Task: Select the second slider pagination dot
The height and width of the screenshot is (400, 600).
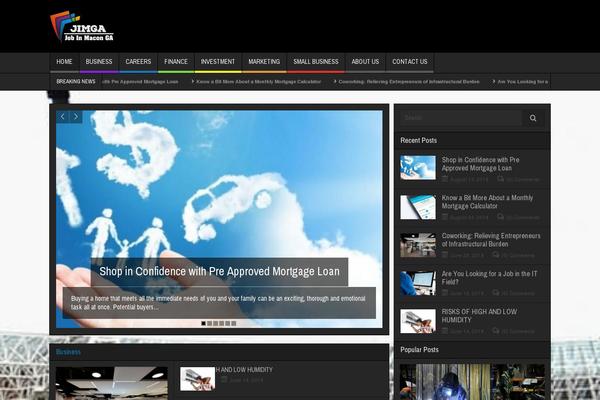Action: click(x=209, y=323)
